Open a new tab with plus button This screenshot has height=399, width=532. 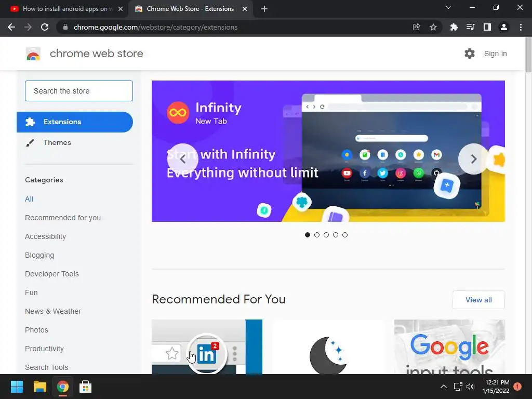[264, 9]
